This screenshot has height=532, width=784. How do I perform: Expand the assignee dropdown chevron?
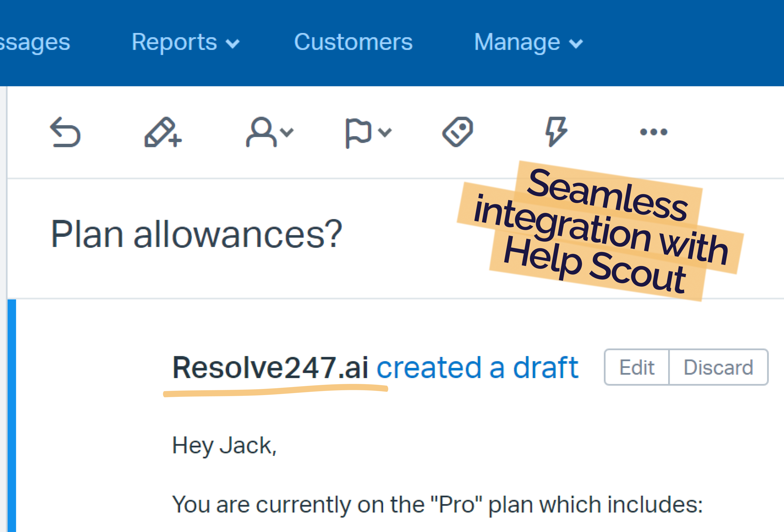tap(287, 132)
